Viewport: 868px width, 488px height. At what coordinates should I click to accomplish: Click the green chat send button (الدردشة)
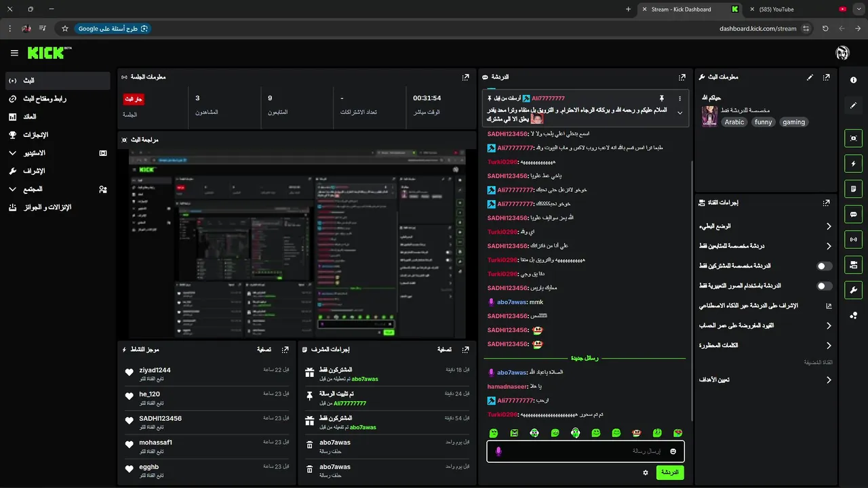669,472
